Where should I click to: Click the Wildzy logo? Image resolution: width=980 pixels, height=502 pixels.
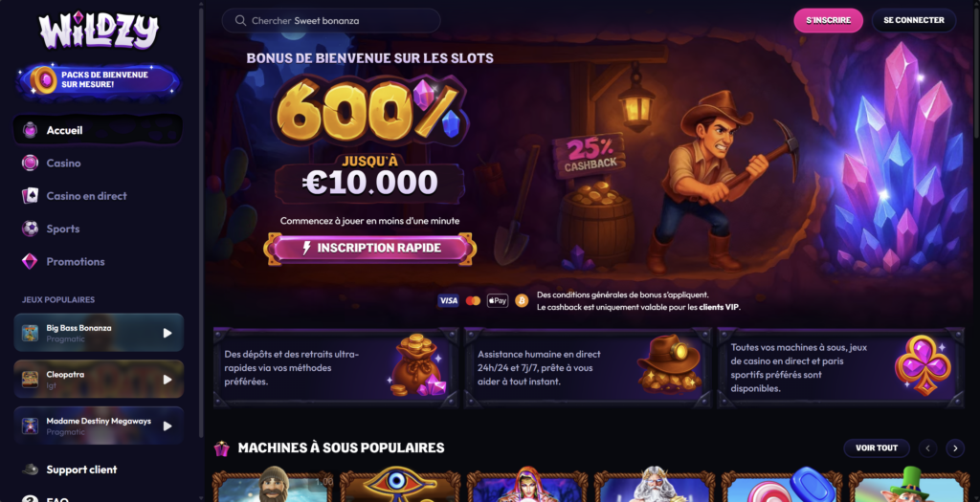(x=99, y=31)
